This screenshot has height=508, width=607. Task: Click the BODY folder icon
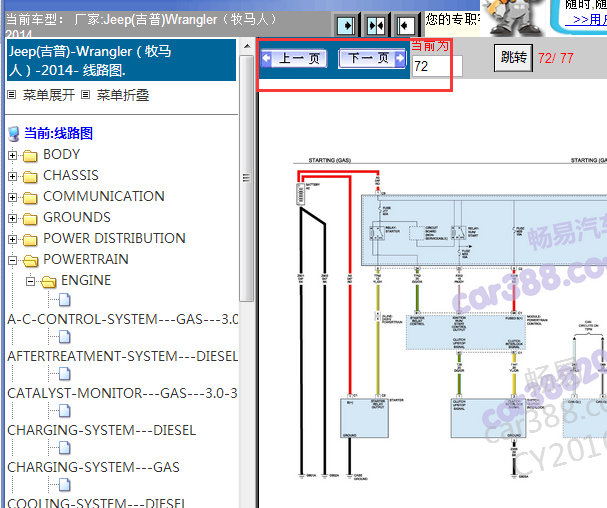tap(30, 156)
